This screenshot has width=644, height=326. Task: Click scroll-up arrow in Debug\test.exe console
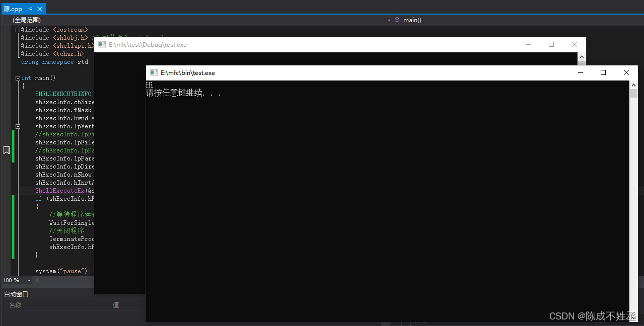click(x=582, y=56)
